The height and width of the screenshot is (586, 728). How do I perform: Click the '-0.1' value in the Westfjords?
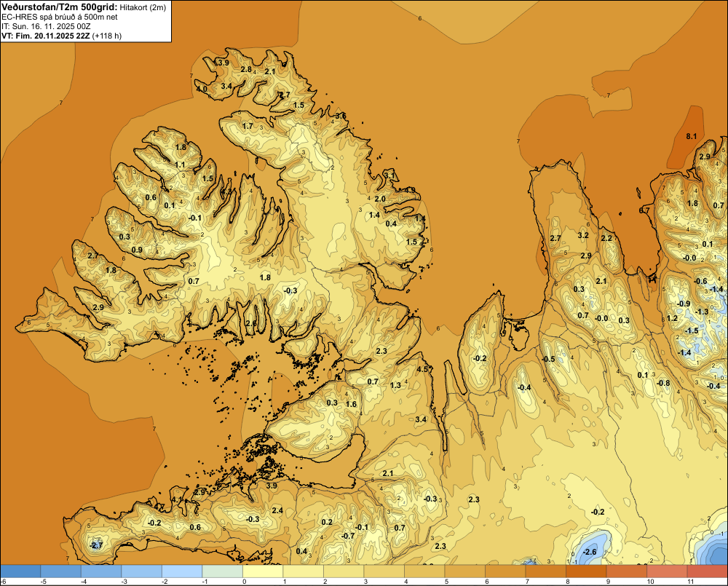(x=195, y=218)
